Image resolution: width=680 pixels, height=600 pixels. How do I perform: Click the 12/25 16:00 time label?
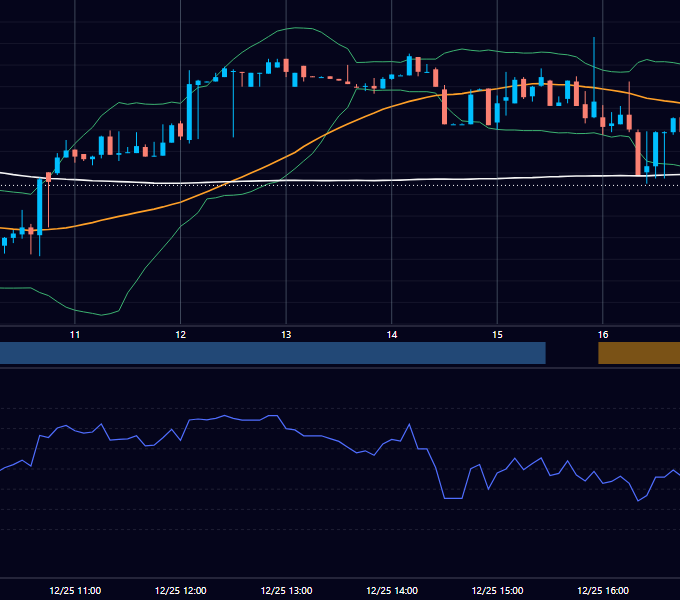tap(603, 590)
